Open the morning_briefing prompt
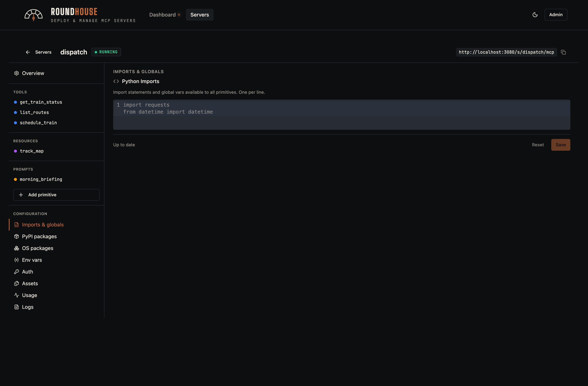Image resolution: width=588 pixels, height=386 pixels. click(x=56, y=179)
